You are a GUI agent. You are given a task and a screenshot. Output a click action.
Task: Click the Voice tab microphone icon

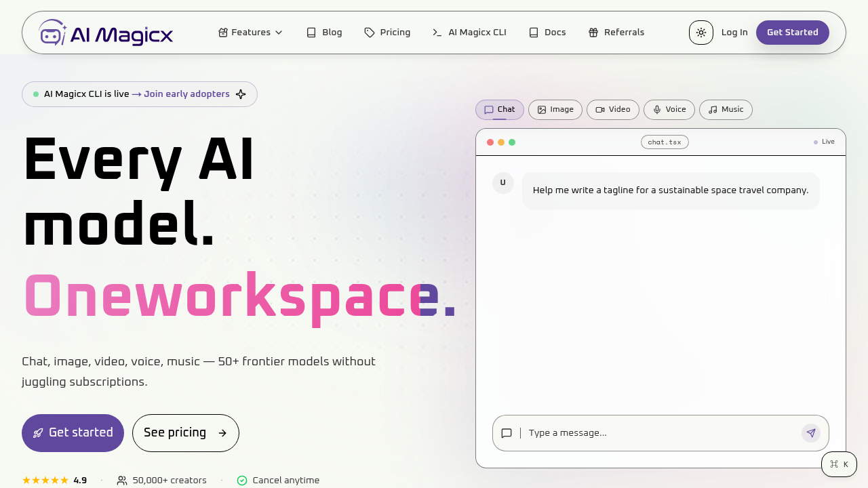tap(657, 110)
